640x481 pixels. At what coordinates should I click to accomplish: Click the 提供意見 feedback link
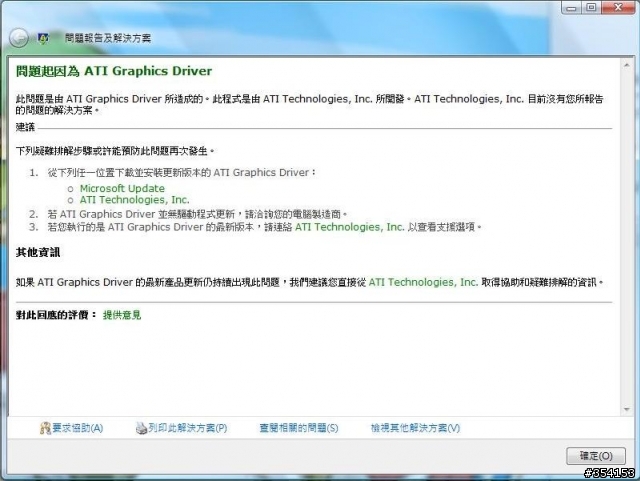pos(122,315)
